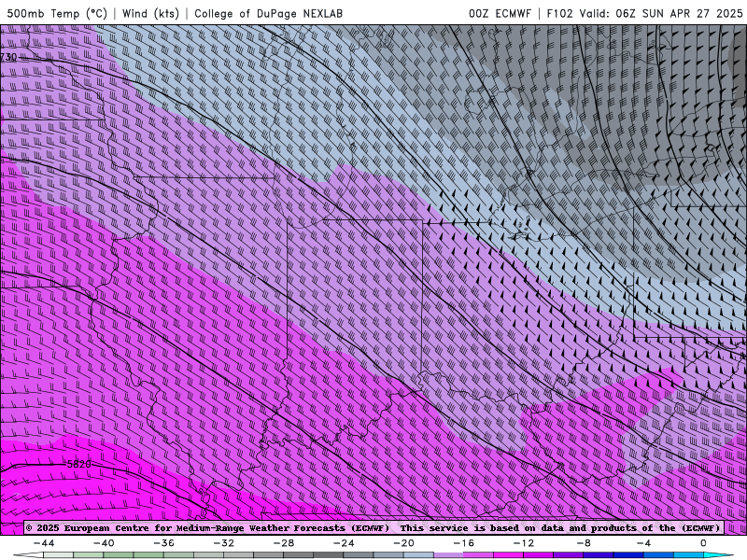This screenshot has height=560, width=747.
Task: Click the -8 colorbar tick label
Action: 584,543
